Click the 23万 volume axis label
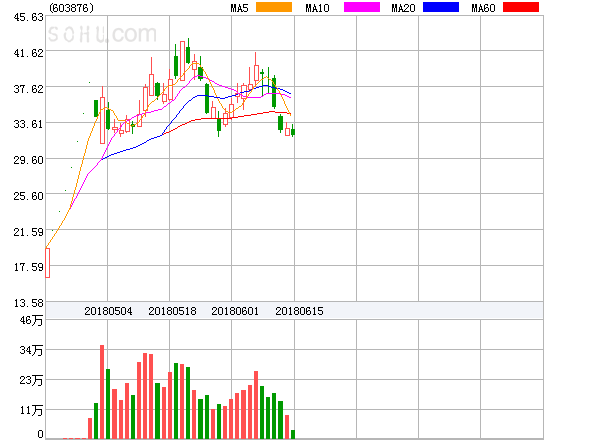This screenshot has height=440, width=600. tap(31, 380)
